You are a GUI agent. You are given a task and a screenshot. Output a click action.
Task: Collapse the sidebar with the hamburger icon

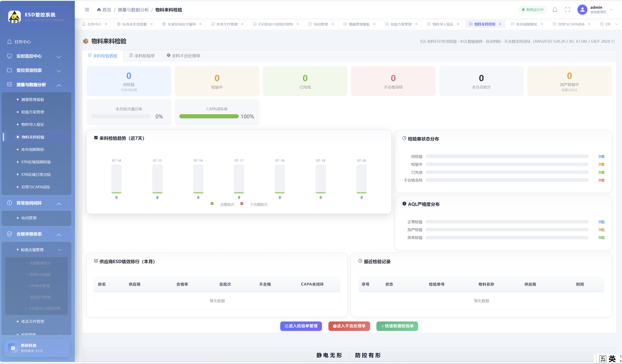click(x=87, y=10)
